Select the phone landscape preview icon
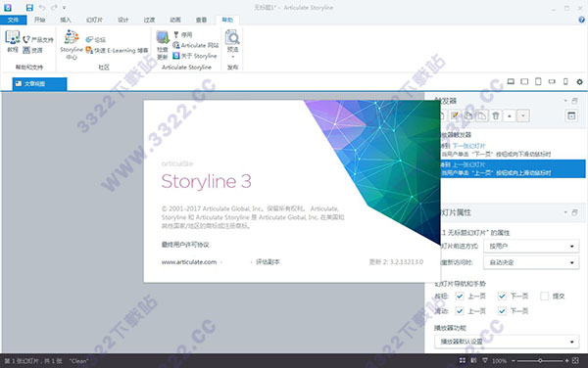Image resolution: width=588 pixels, height=368 pixels. tap(552, 81)
